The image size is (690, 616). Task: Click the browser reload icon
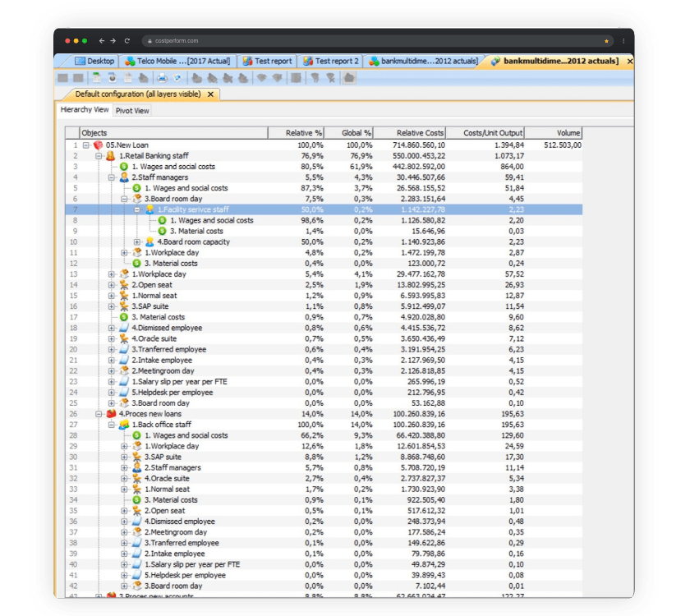coord(127,40)
